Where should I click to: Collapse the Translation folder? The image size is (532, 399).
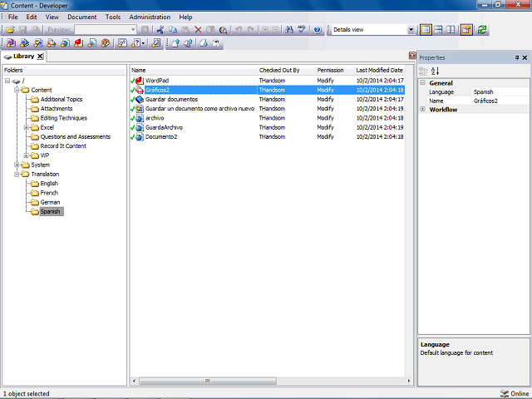pos(17,174)
